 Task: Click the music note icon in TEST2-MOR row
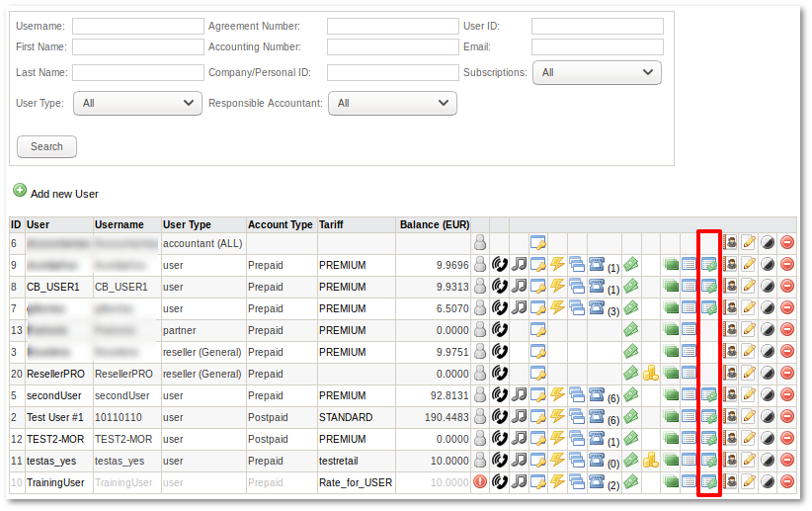(x=519, y=439)
